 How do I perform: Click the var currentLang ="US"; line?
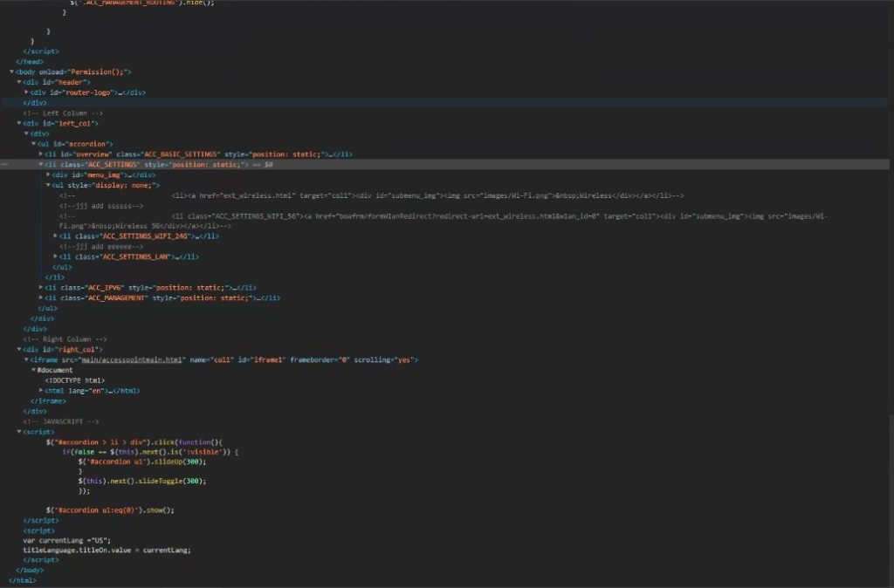pyautogui.click(x=67, y=540)
